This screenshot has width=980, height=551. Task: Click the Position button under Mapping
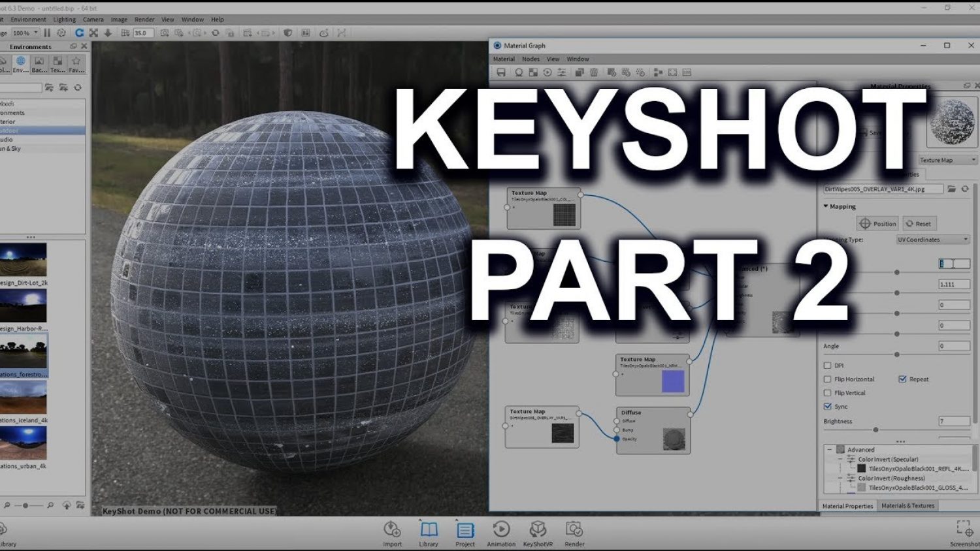877,224
